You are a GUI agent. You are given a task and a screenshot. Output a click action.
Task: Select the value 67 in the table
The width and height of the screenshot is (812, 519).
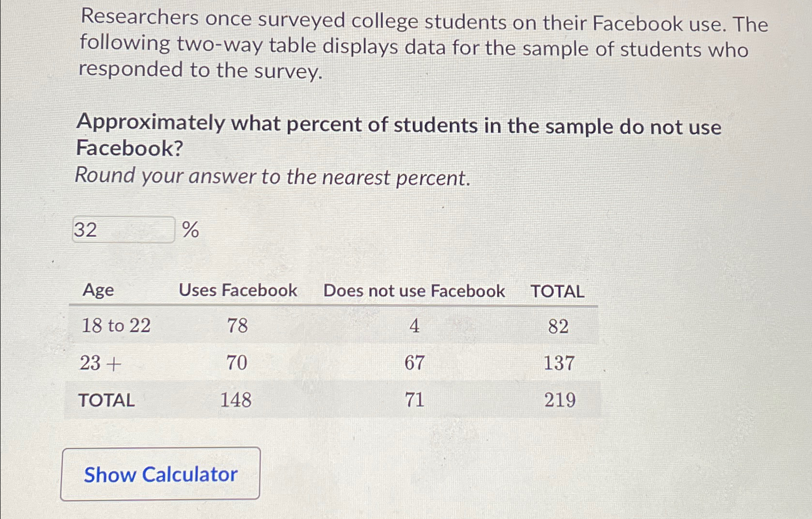pos(416,363)
